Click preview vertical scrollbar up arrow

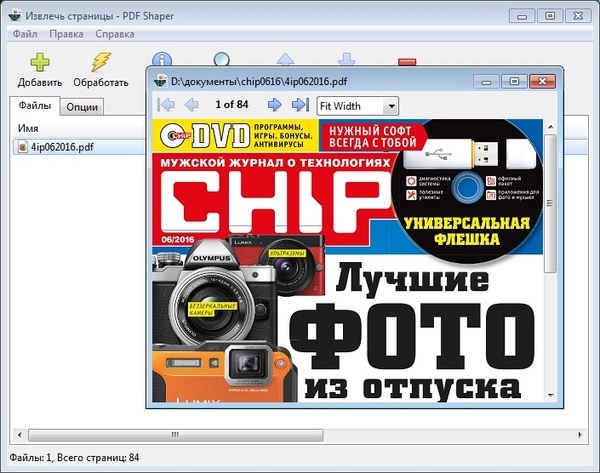coord(551,126)
